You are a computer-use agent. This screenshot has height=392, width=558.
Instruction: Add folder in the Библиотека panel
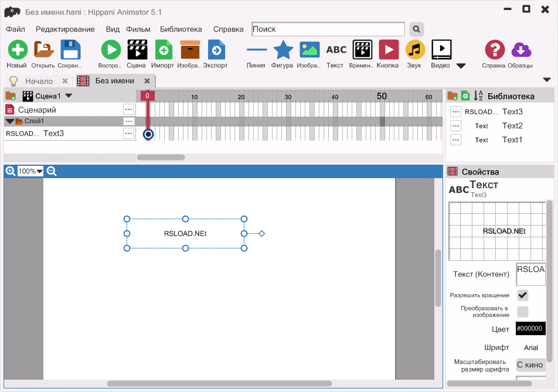[x=452, y=96]
